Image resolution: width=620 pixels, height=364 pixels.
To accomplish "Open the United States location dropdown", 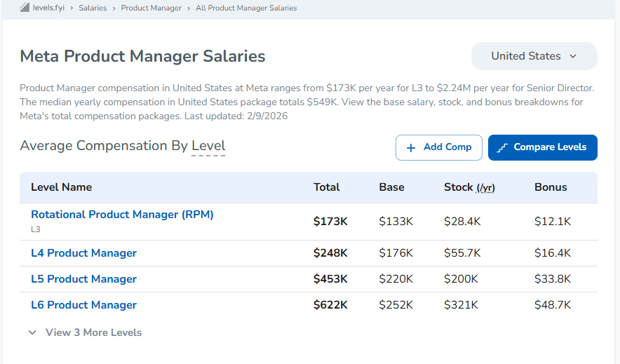I will coord(534,56).
